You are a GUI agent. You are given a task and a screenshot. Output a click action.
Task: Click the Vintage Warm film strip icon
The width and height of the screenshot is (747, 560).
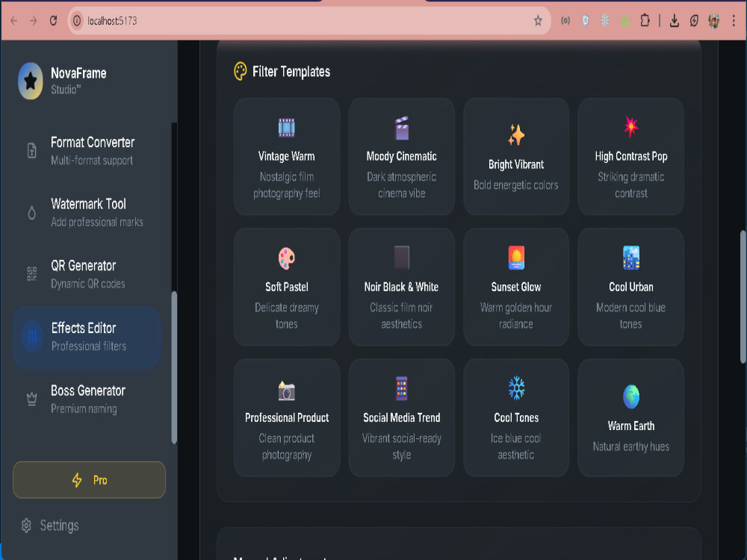(x=286, y=128)
